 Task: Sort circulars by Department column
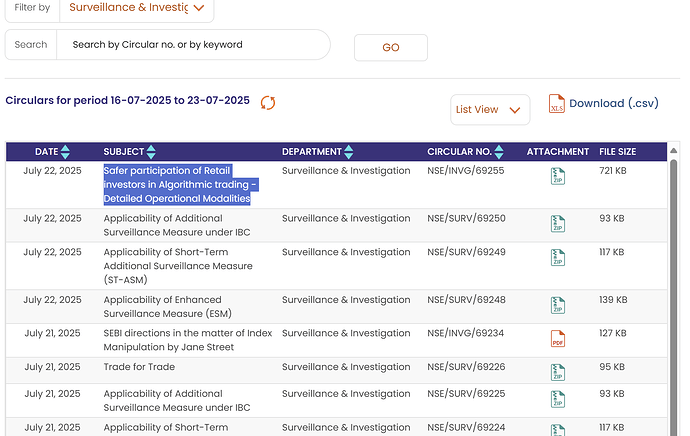[x=349, y=152]
